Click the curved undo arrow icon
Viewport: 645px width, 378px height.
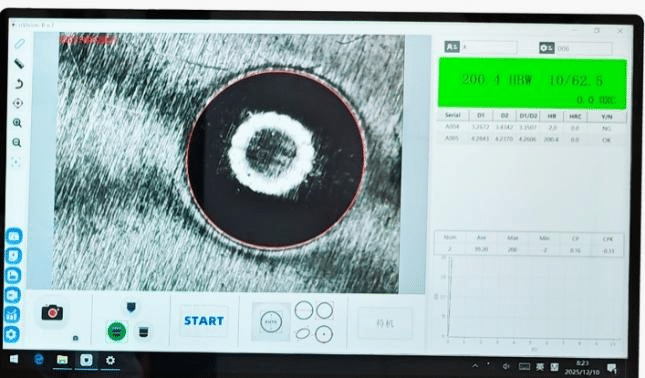18,84
